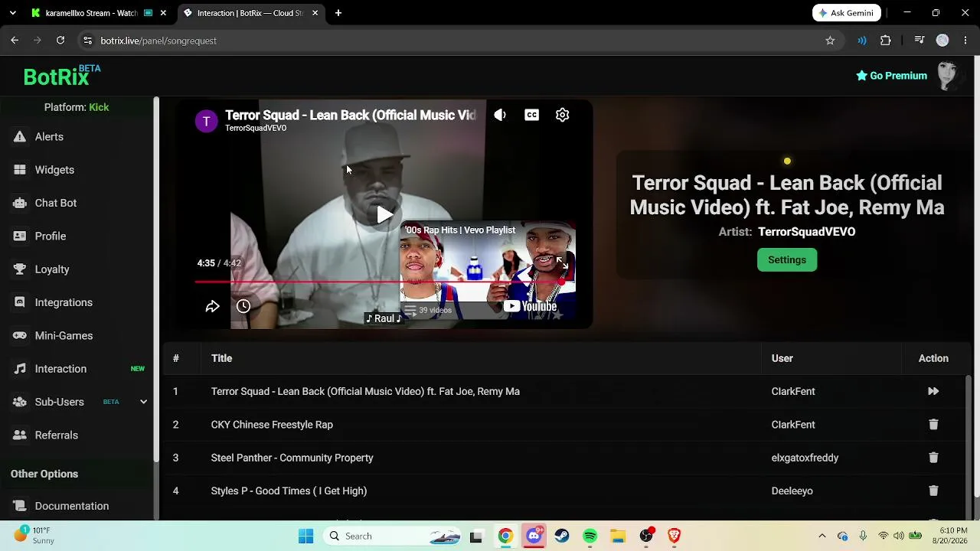This screenshot has height=551, width=980.
Task: Click the Referrals group icon
Action: click(x=20, y=435)
